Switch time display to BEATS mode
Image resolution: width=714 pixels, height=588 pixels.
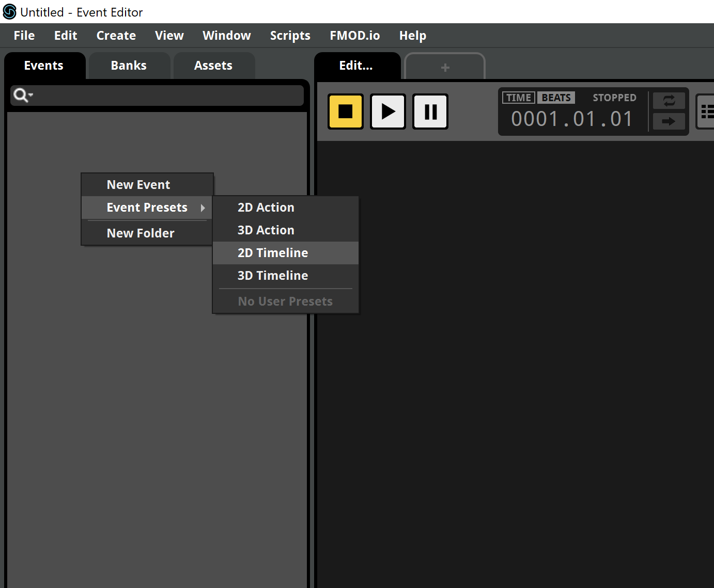click(x=556, y=98)
